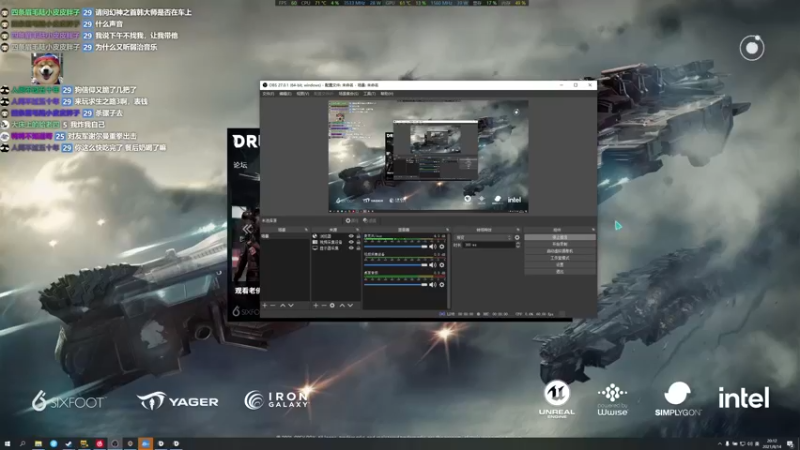
Task: Add a new scene with plus icon
Action: point(265,305)
